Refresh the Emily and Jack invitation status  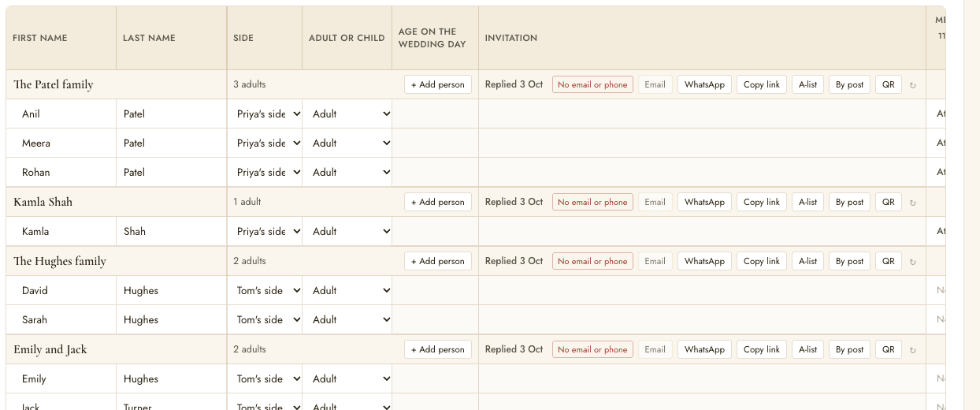coord(913,350)
